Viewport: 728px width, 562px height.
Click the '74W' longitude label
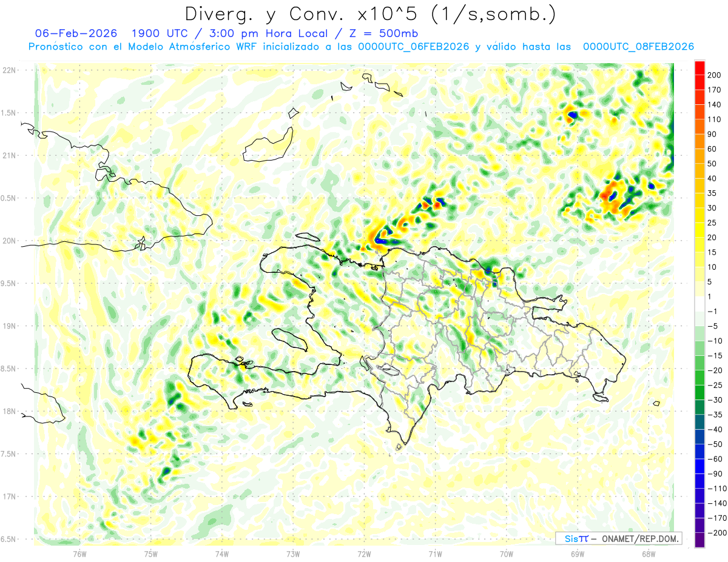pyautogui.click(x=222, y=553)
